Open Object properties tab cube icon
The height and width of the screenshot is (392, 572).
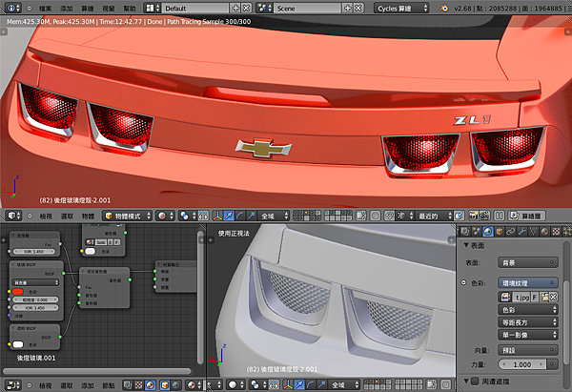point(499,232)
